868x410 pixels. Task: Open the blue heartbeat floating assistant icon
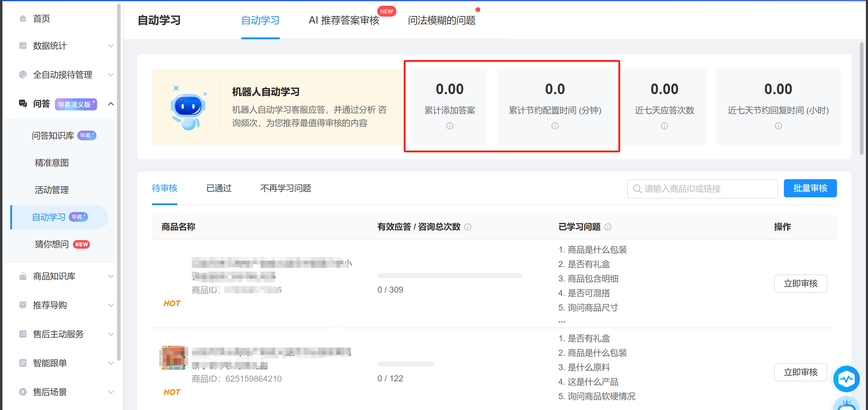[846, 379]
